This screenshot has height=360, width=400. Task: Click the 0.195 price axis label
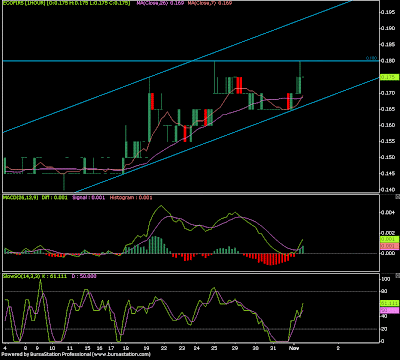pyautogui.click(x=388, y=12)
